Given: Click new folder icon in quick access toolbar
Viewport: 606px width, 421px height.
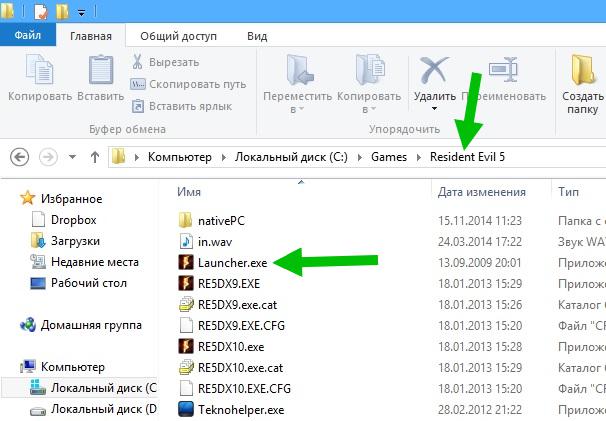Looking at the screenshot, I should [x=62, y=12].
